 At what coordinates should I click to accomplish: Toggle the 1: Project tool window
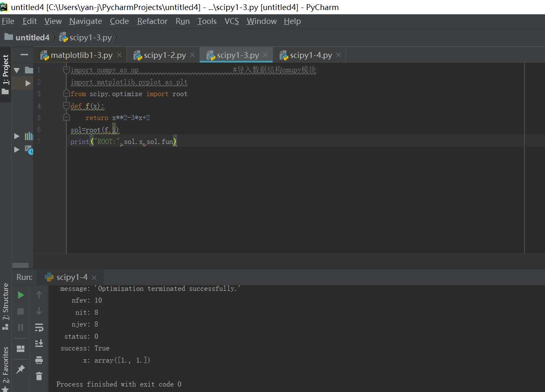pos(5,75)
